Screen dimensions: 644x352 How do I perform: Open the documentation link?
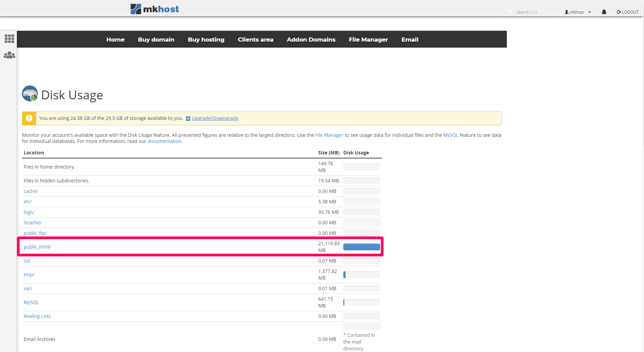coord(164,141)
